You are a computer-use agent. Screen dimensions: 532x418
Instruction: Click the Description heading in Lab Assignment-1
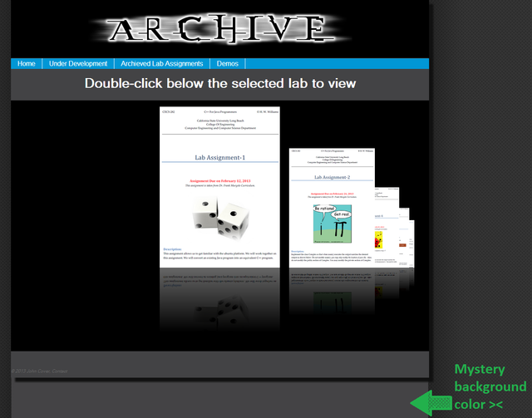click(x=173, y=248)
